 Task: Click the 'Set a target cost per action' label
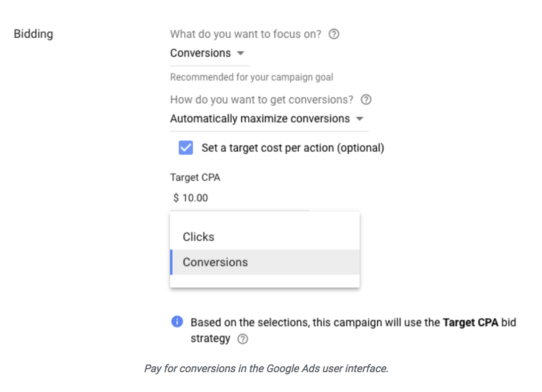pos(292,148)
